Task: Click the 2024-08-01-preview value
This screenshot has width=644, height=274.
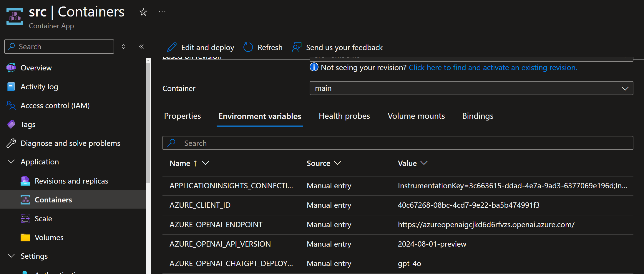Action: pos(432,244)
